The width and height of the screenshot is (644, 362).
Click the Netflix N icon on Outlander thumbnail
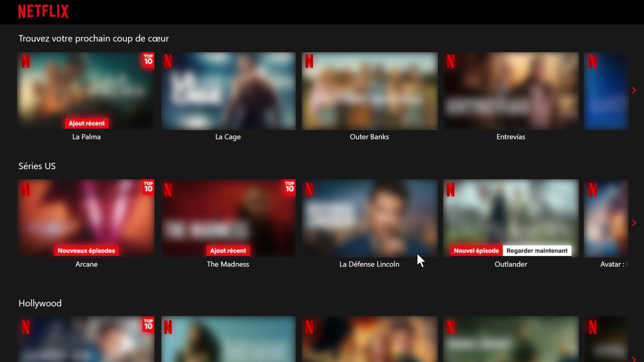click(450, 190)
